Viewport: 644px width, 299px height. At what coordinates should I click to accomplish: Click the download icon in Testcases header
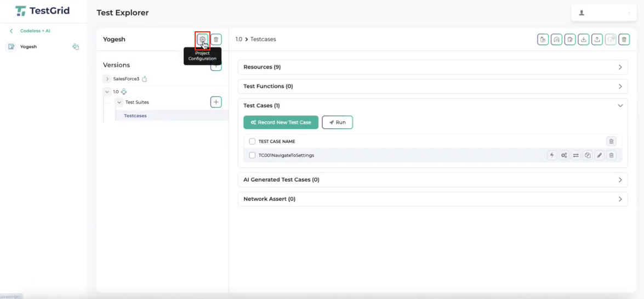(584, 40)
